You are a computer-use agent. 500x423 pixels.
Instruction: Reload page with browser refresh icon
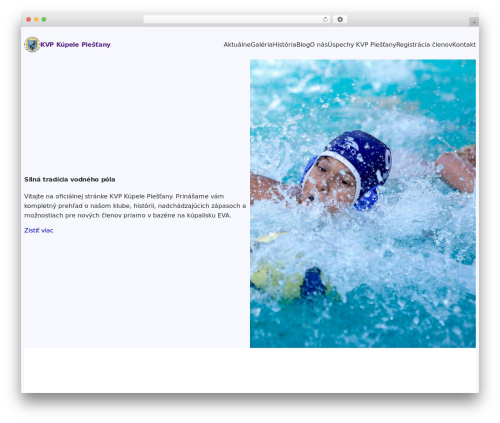click(x=325, y=19)
